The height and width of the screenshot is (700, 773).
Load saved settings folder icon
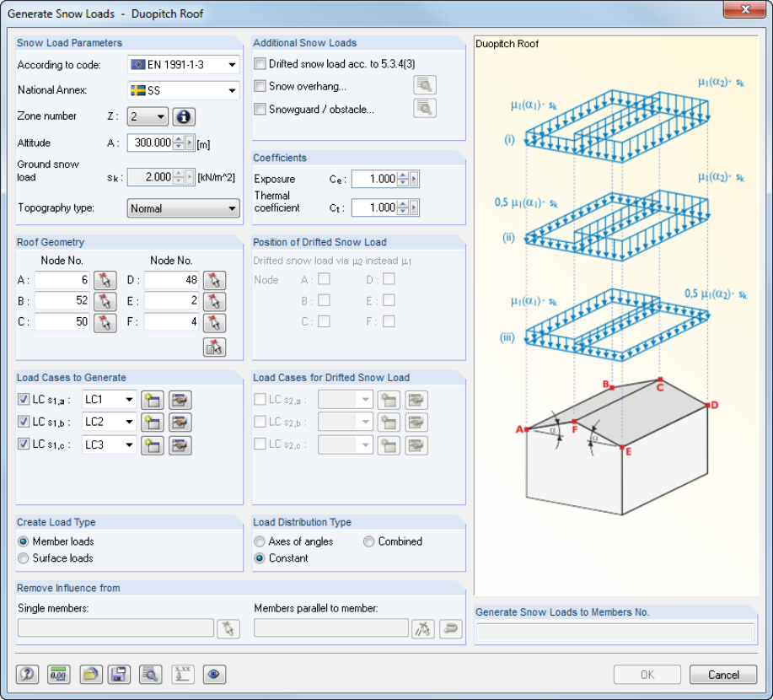tap(90, 675)
